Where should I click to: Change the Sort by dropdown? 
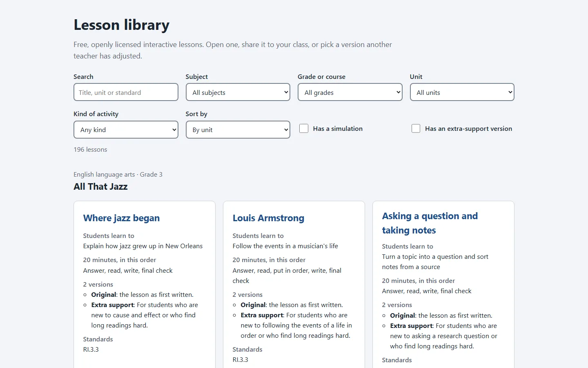click(x=238, y=130)
